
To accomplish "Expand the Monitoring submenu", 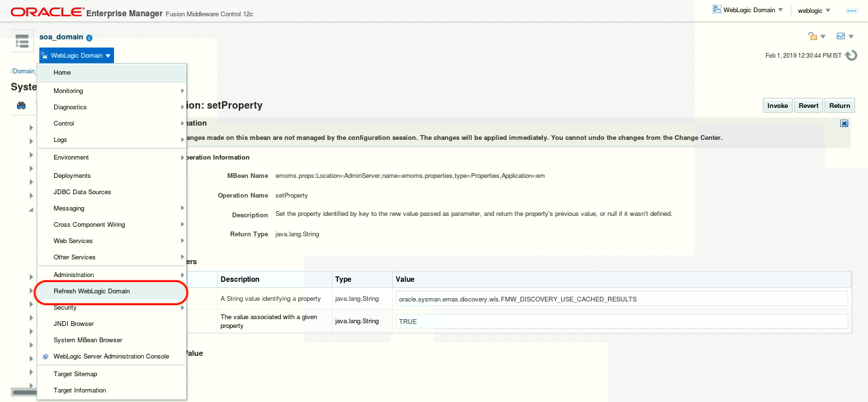I will coord(68,90).
